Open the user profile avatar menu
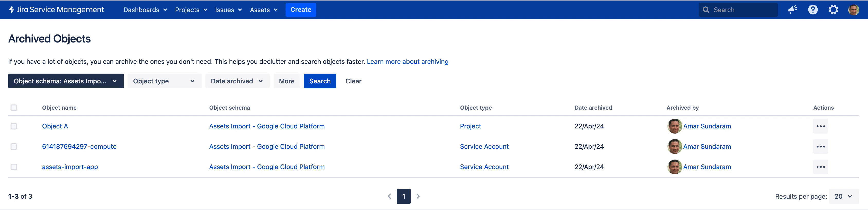Viewport: 868px width, 210px height. tap(854, 10)
